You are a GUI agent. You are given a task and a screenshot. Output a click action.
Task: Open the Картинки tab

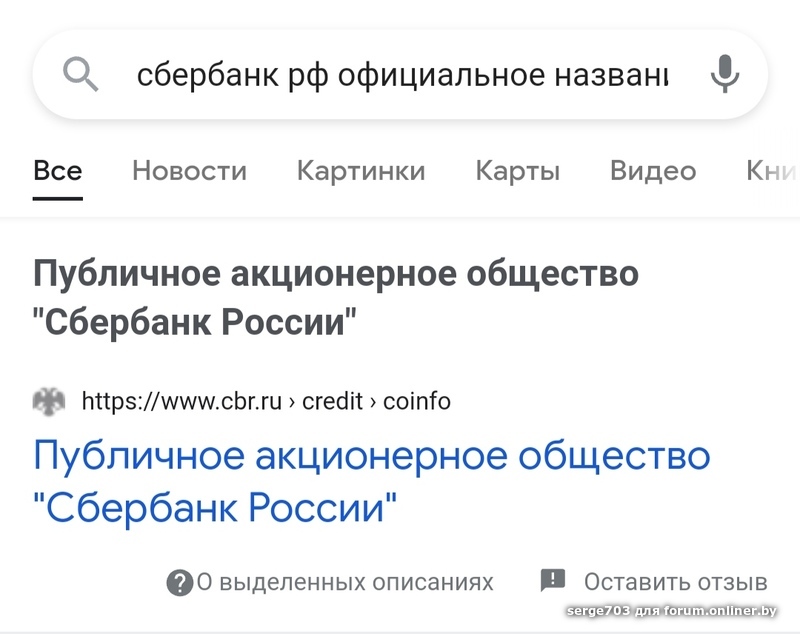point(361,171)
